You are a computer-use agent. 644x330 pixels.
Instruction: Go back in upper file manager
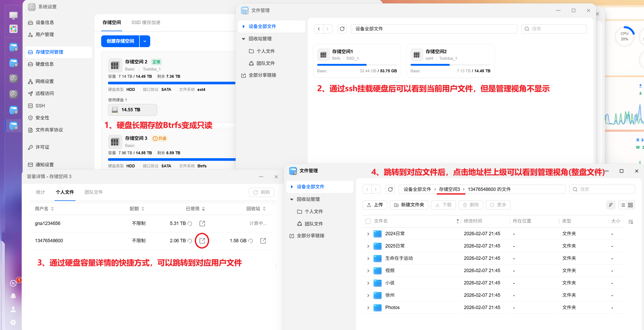319,29
